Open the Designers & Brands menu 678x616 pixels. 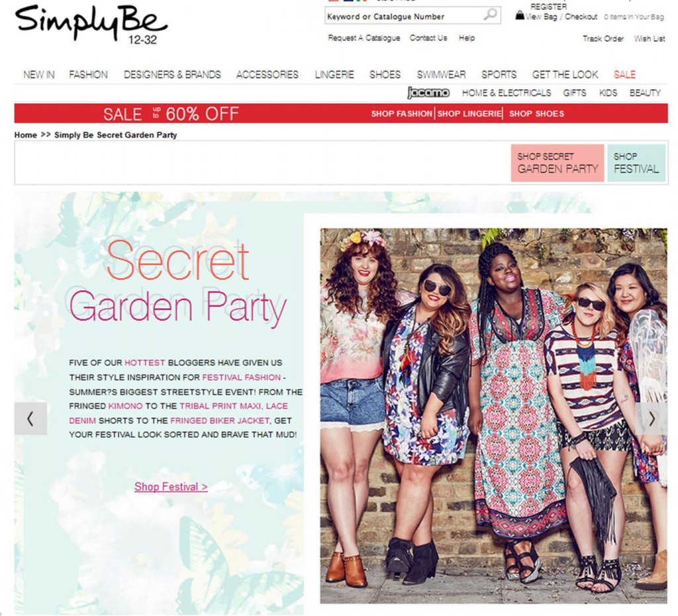[x=172, y=74]
